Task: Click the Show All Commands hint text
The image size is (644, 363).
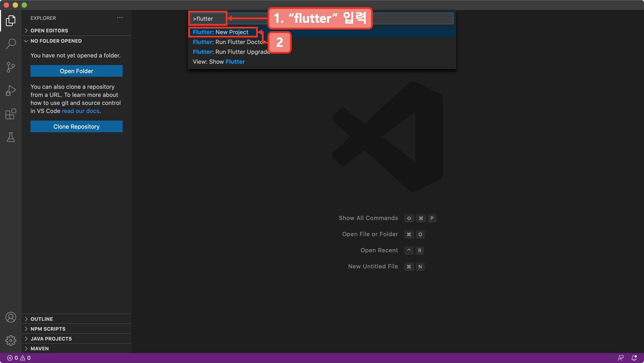Action: 368,218
